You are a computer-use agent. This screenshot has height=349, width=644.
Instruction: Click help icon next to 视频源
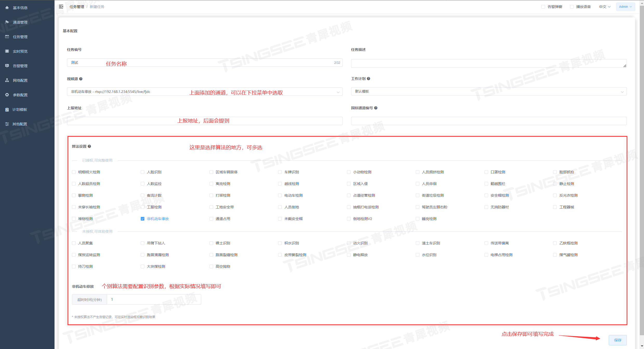81,79
